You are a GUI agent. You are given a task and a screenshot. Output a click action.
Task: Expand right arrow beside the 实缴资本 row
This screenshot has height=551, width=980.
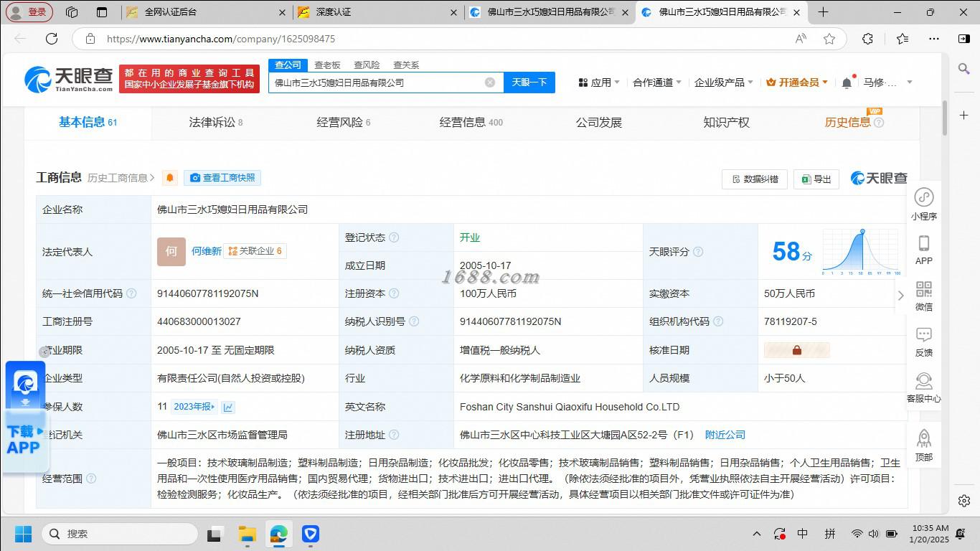(x=901, y=296)
